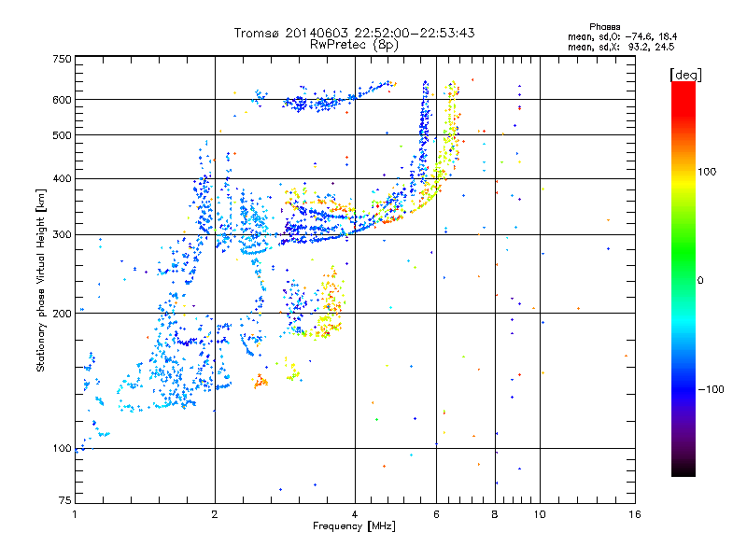Click the plot title 'Tromsø 20140603 22:52:00-22:53:43'

(354, 33)
